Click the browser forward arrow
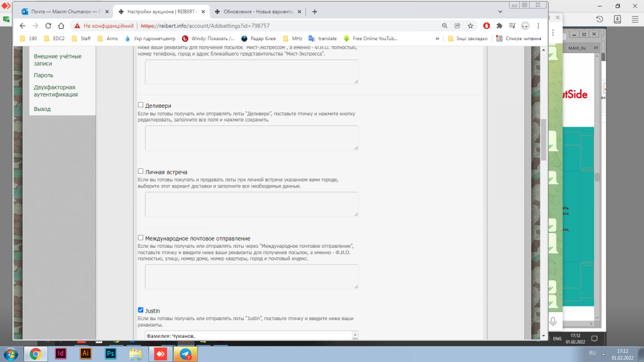 35,25
